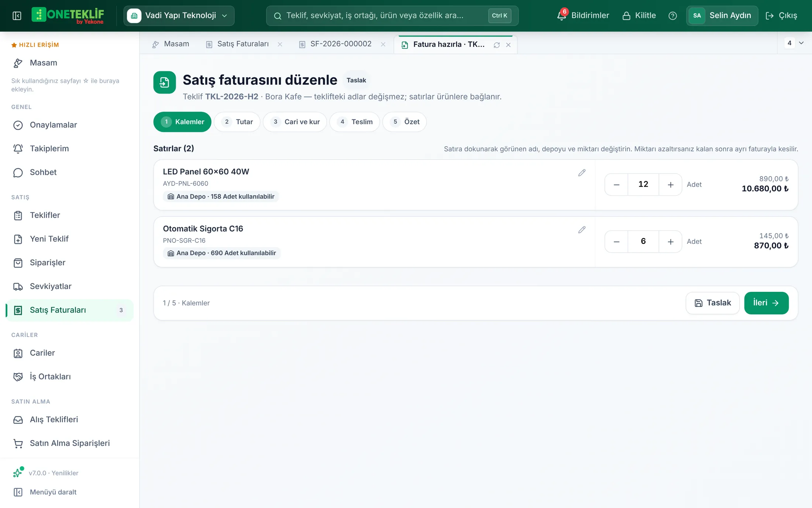The height and width of the screenshot is (508, 812).
Task: Expand the open tabs count dropdown
Action: tap(794, 43)
